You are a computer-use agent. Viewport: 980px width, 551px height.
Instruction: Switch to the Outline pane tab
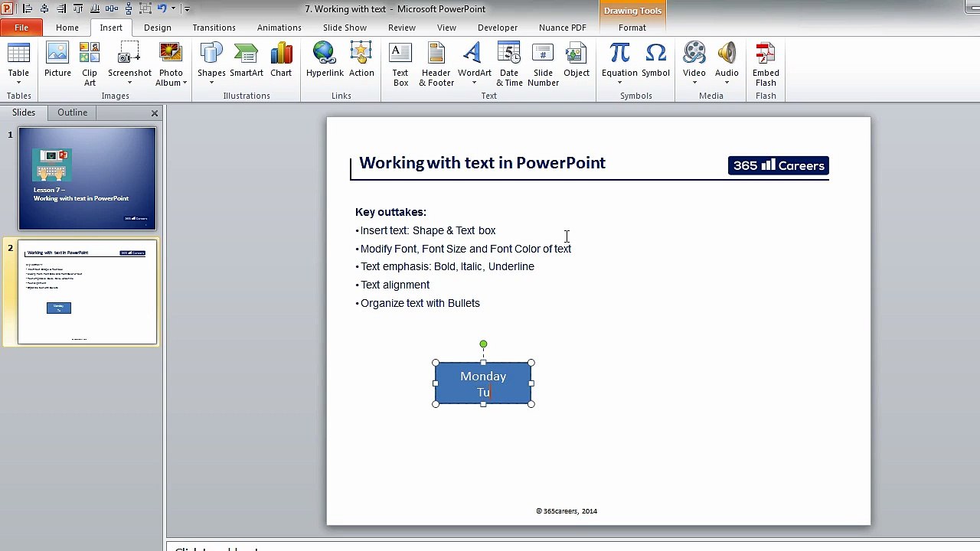(72, 112)
